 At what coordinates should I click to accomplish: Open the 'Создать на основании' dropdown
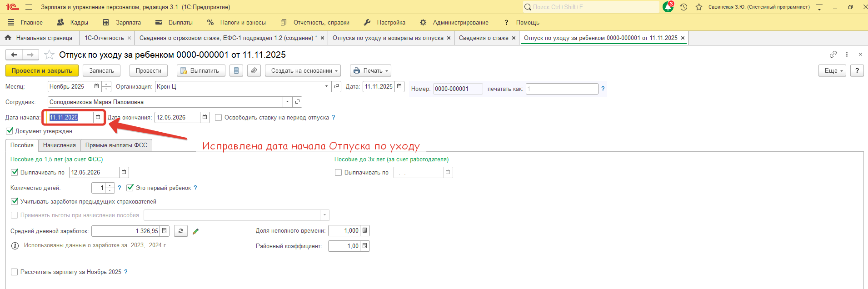[x=304, y=71]
